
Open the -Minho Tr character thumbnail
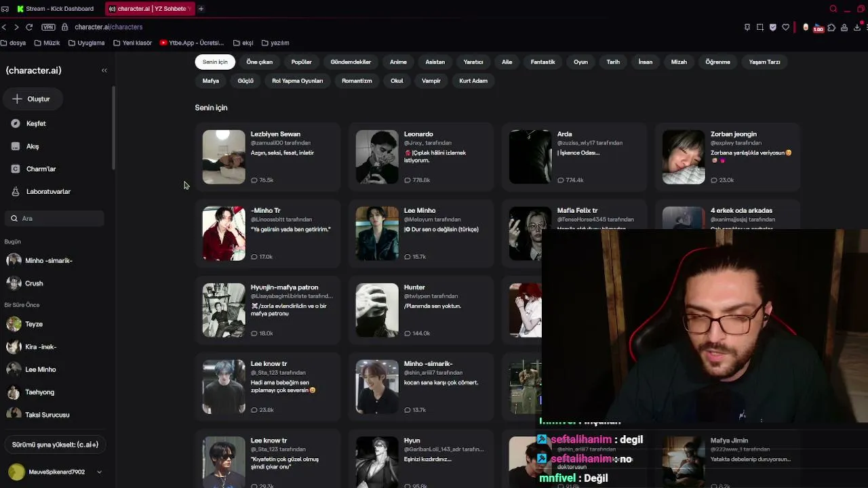[224, 233]
